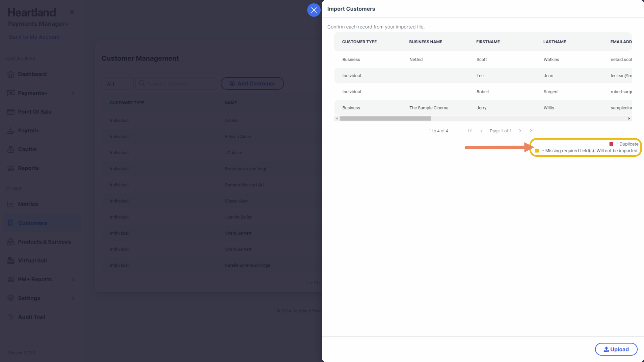Sort background table by NAME column

click(231, 103)
